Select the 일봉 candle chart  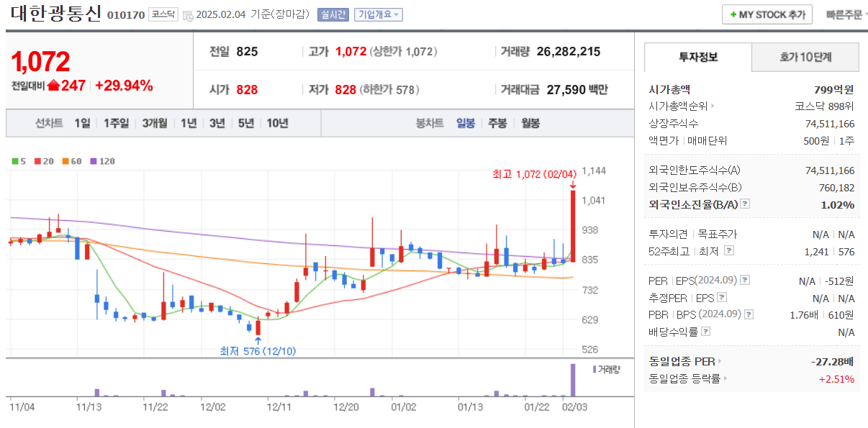click(x=466, y=123)
